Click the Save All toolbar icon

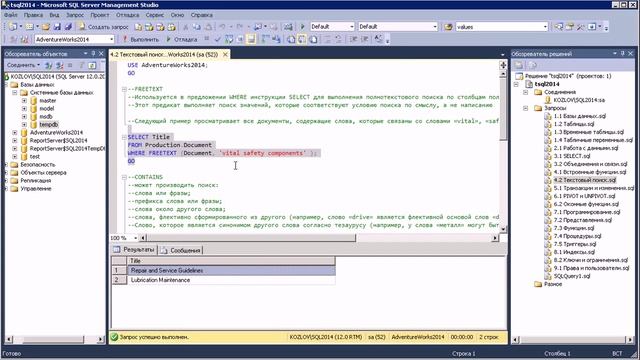tap(68, 27)
